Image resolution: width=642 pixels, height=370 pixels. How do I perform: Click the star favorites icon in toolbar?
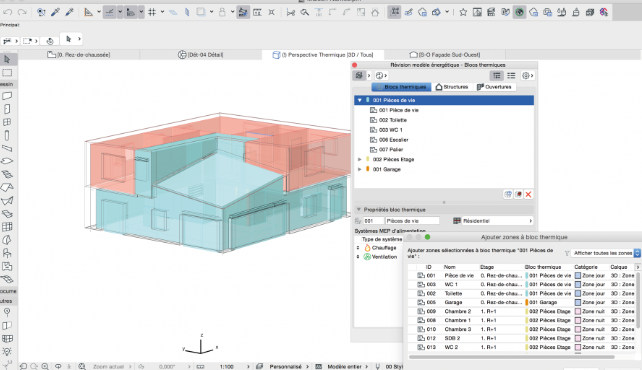(463, 12)
